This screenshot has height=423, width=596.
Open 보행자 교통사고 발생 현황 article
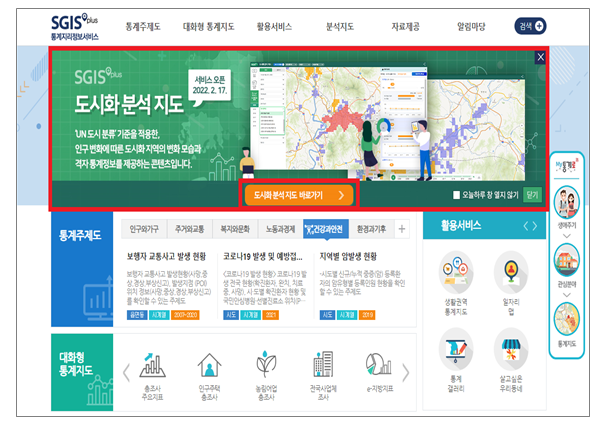coord(166,257)
